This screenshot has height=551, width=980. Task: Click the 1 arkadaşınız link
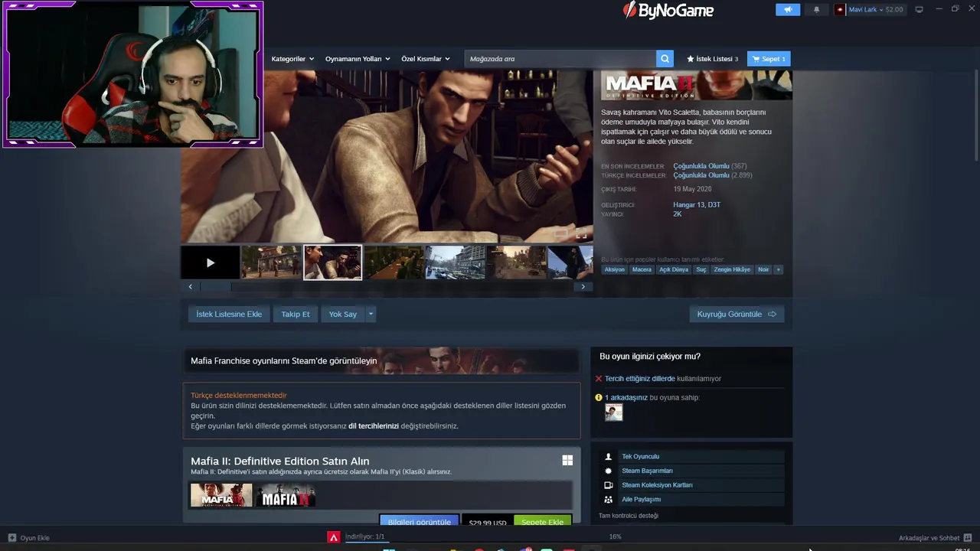[626, 398]
